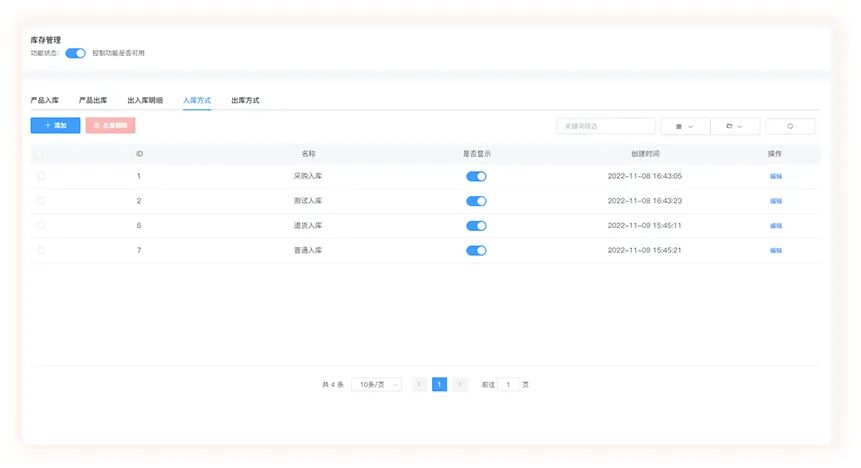Click the 是否显示 column header

[477, 154]
